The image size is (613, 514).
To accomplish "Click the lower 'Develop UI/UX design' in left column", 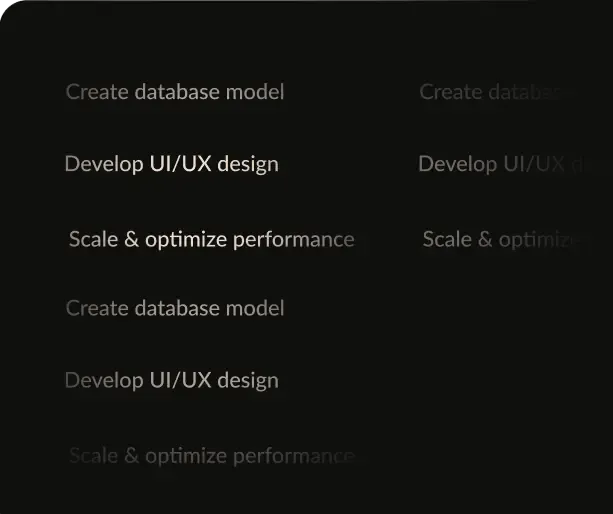I will coord(171,380).
